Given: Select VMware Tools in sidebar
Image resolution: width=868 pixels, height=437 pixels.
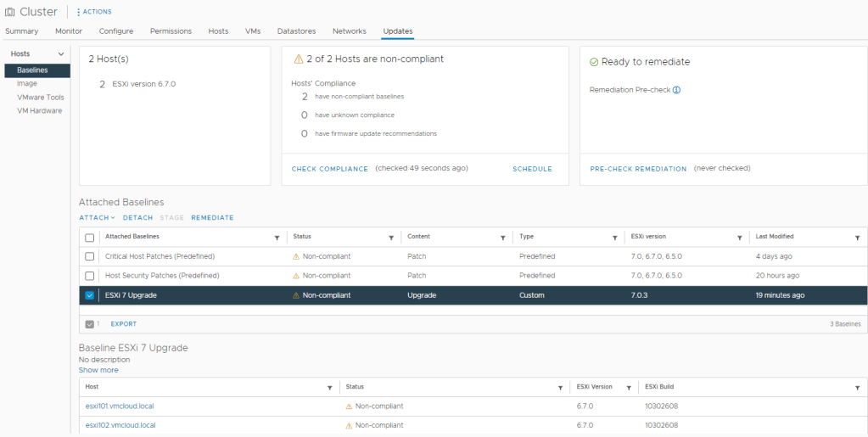Looking at the screenshot, I should tap(41, 98).
